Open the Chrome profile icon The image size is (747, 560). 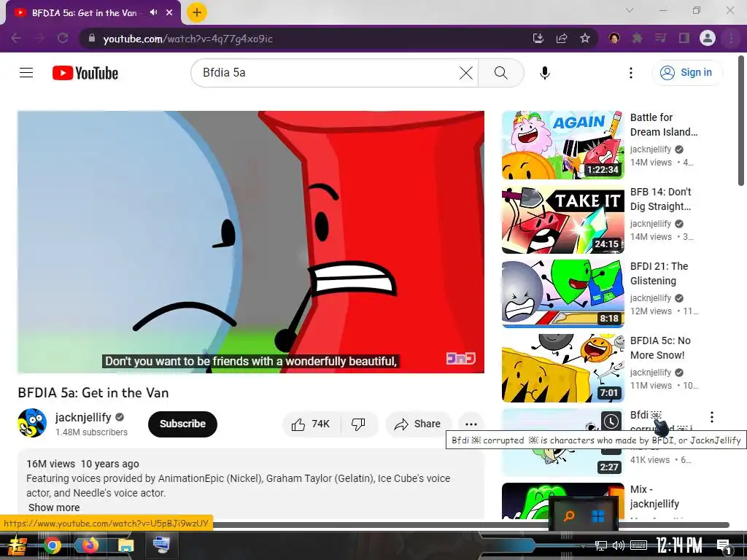[x=708, y=38]
